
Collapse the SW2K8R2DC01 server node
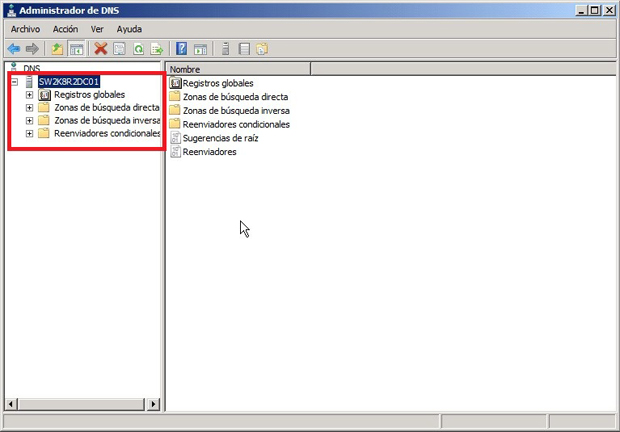(x=15, y=82)
